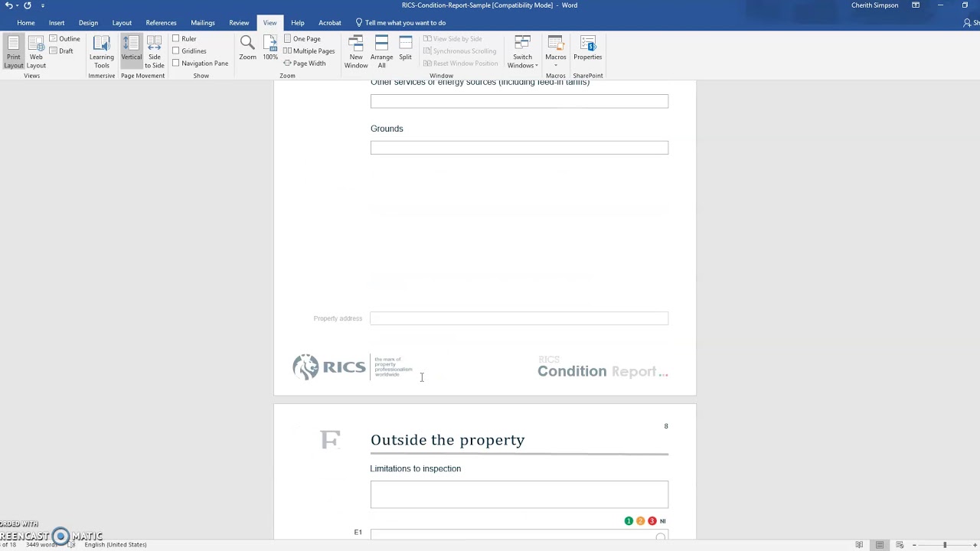980x551 pixels.
Task: Open SharePoint Properties
Action: pos(587,48)
